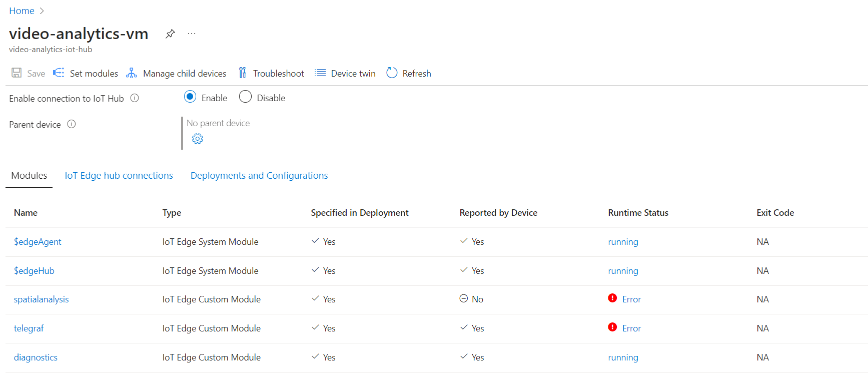Open the spatialanalysis module details
The height and width of the screenshot is (373, 868).
coord(42,299)
